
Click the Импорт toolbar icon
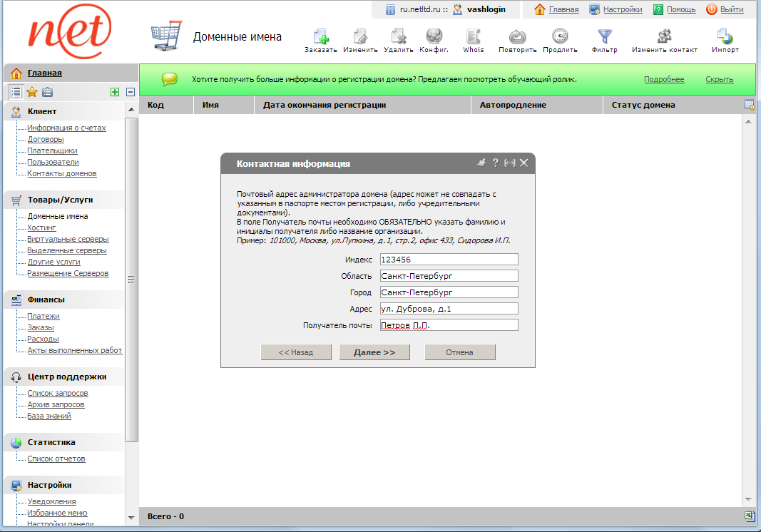point(725,36)
